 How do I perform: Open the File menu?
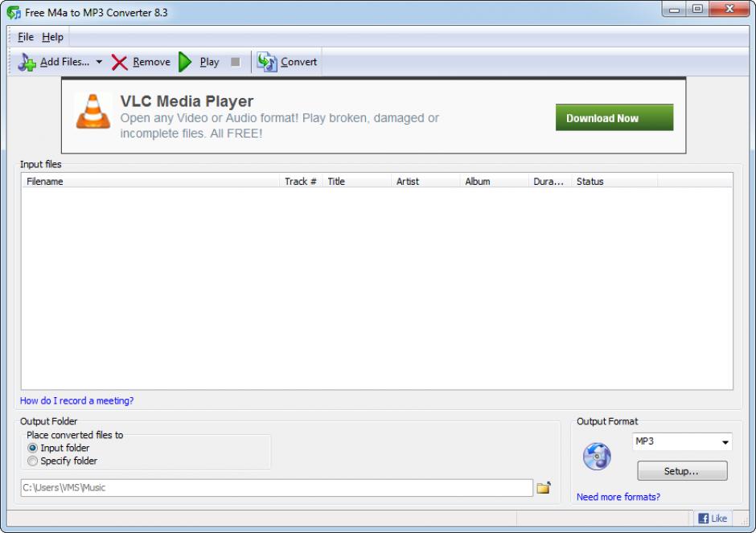point(26,37)
